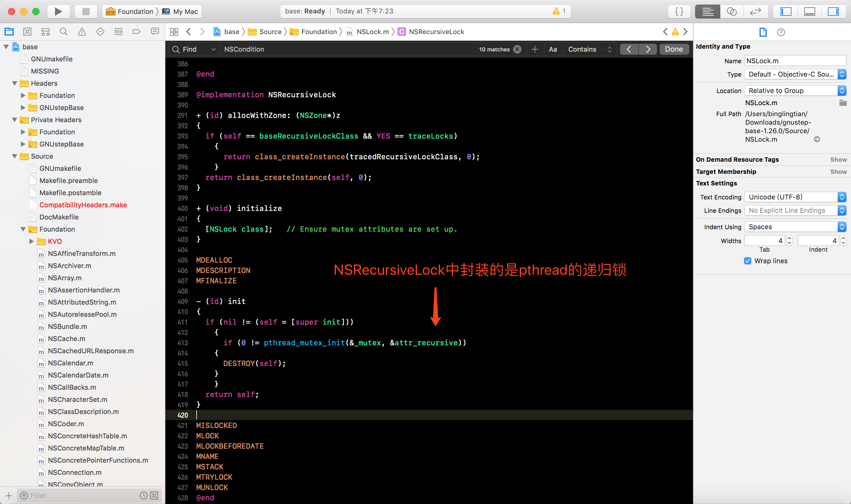The height and width of the screenshot is (504, 851).
Task: Stop the running task
Action: coord(86,12)
